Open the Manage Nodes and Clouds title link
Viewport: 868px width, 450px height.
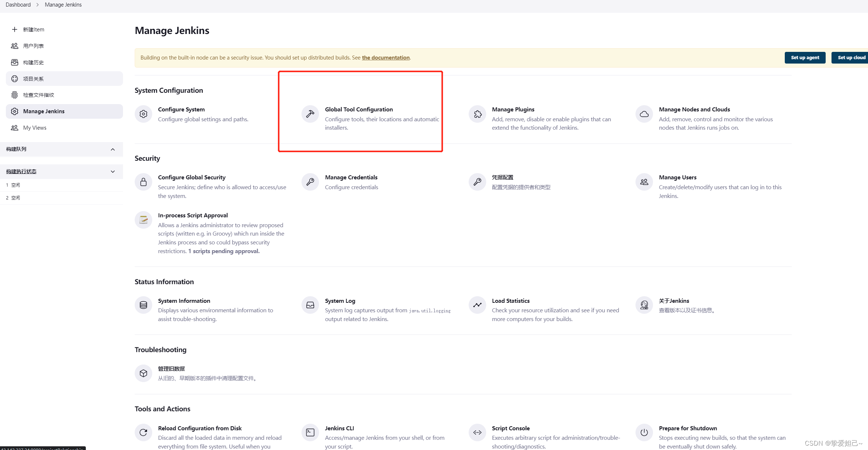click(x=694, y=109)
